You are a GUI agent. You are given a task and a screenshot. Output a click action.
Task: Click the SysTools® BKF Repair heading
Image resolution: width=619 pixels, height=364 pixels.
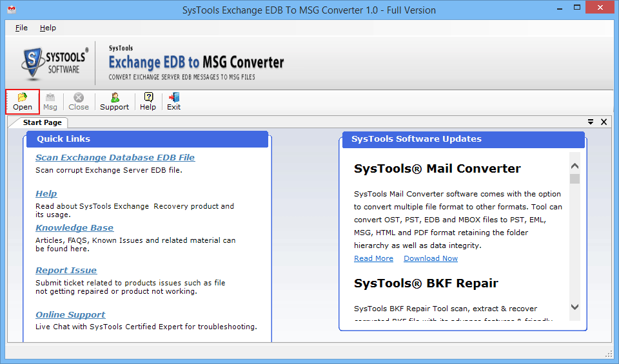pos(426,283)
